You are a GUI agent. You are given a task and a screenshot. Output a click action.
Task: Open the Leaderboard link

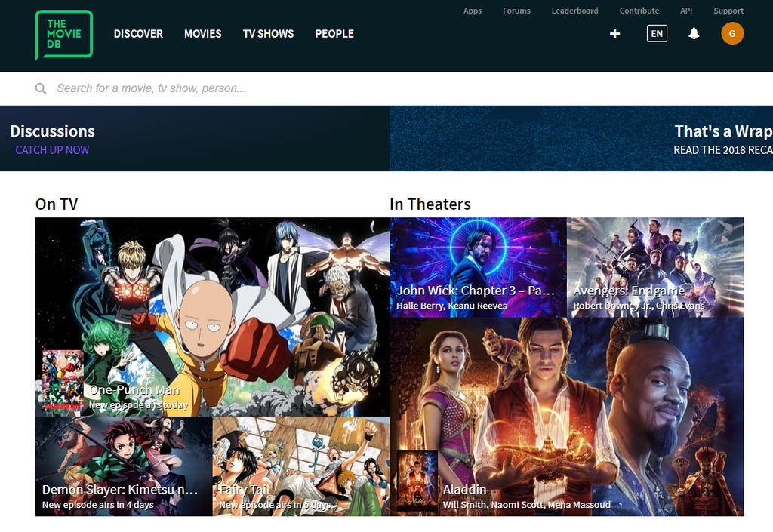[x=574, y=11]
